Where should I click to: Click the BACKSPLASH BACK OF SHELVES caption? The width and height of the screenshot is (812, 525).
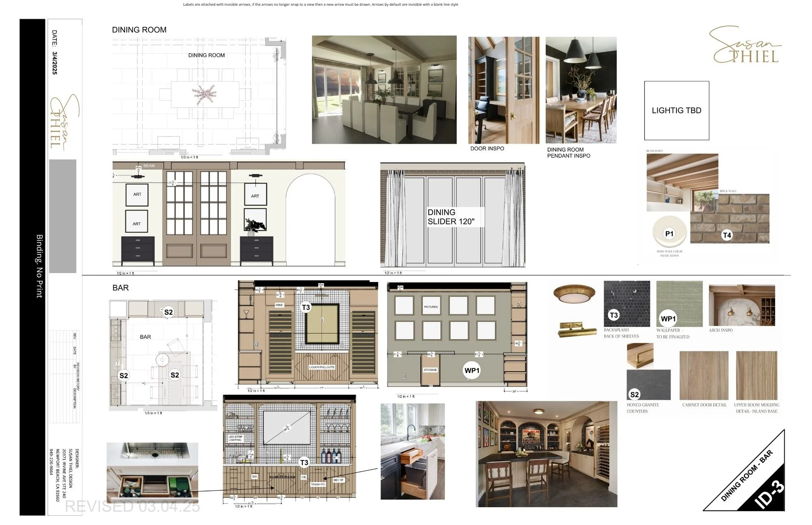(621, 333)
